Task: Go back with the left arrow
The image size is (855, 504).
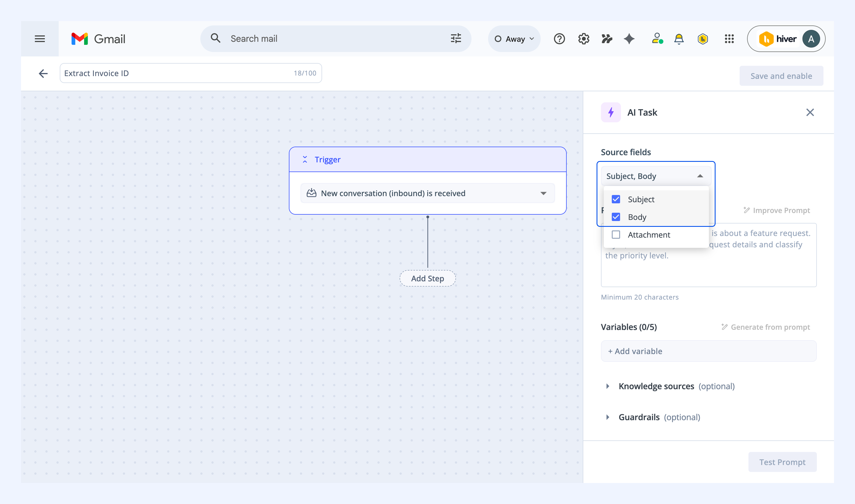Action: point(43,73)
